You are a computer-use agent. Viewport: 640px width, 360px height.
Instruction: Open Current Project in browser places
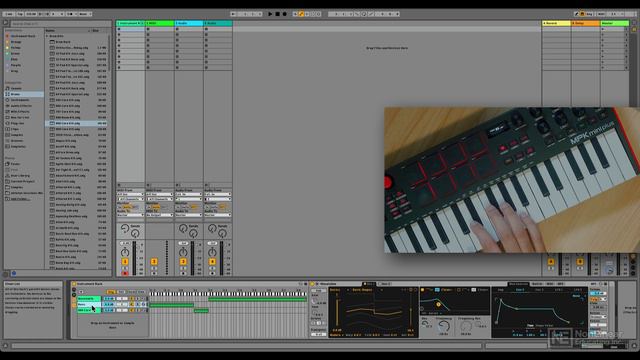point(22,181)
